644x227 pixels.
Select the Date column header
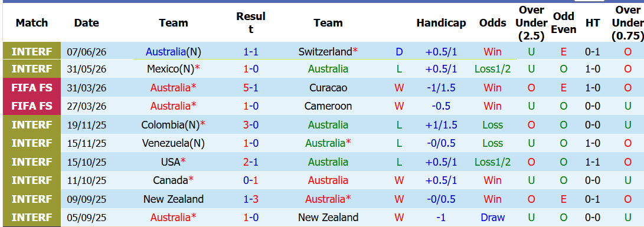87,23
